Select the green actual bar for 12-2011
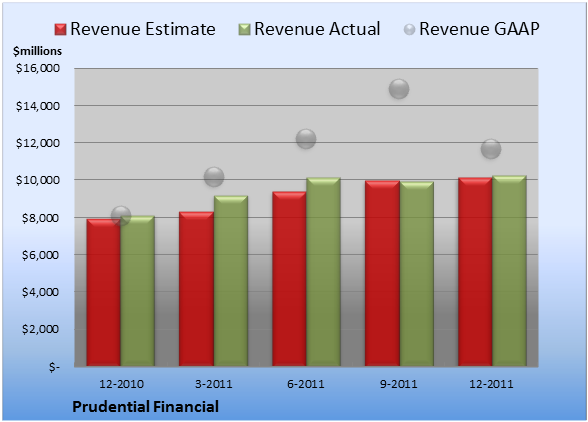 509,271
